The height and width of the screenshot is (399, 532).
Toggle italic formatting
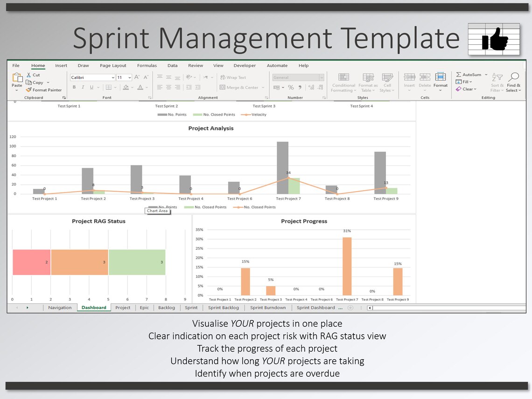[x=83, y=87]
